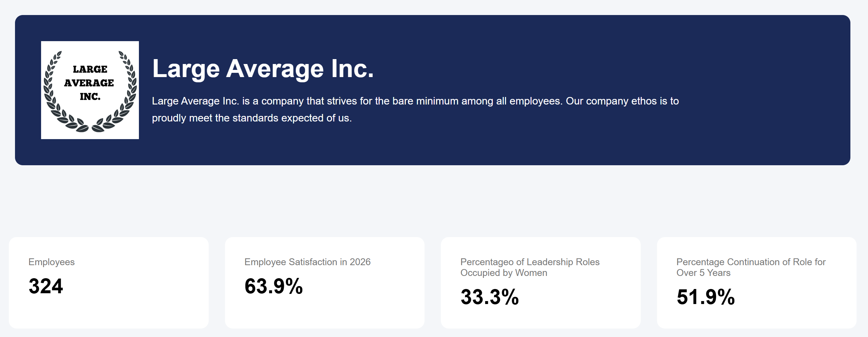The width and height of the screenshot is (868, 337).
Task: Click the black 'LARGE' word in logo
Action: [90, 69]
